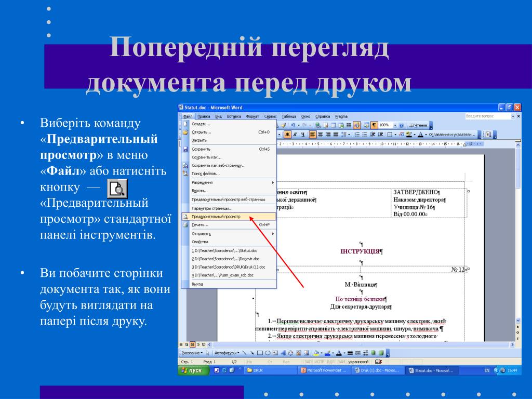Open DRUK folder taskbar button
Viewport: 532px width, 399px height.
click(x=270, y=370)
